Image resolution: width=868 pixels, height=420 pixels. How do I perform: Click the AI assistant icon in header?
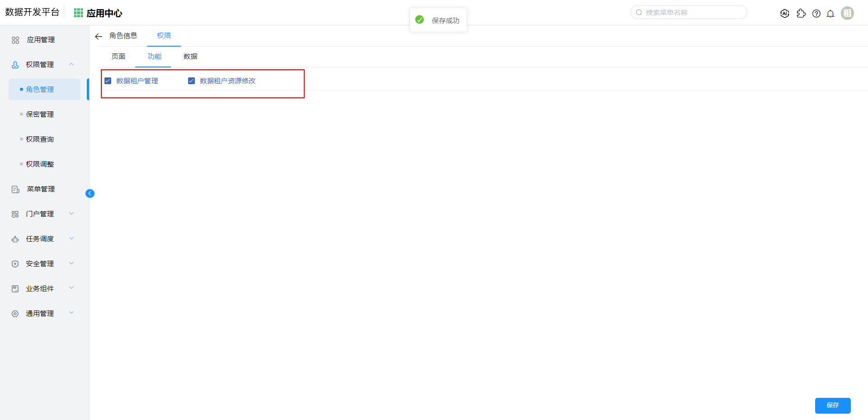click(785, 14)
